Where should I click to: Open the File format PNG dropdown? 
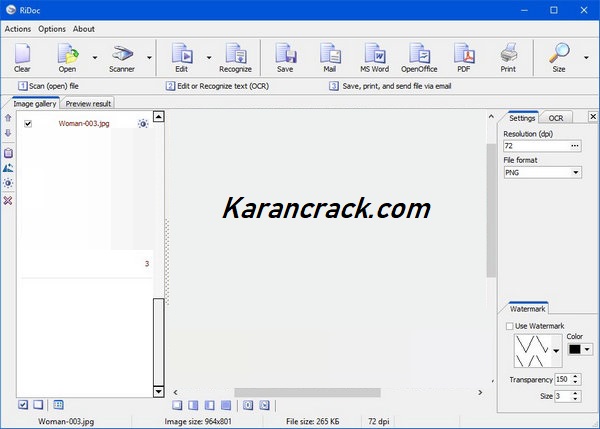pos(576,173)
